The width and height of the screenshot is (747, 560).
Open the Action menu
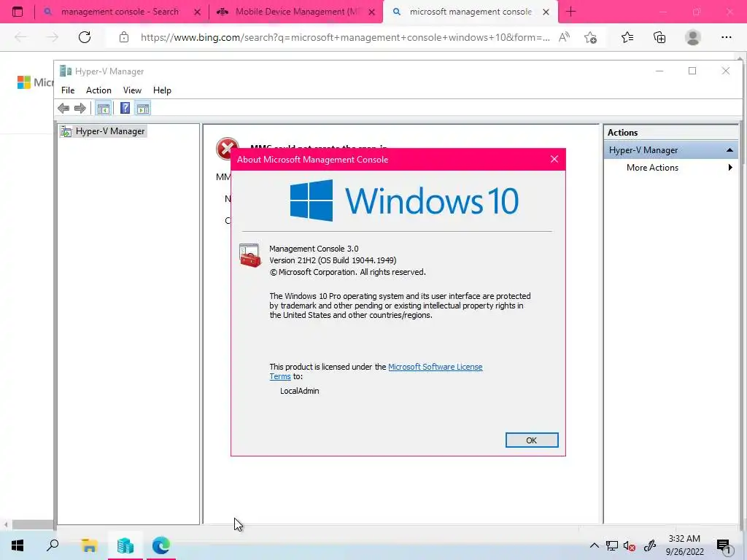[x=98, y=90]
